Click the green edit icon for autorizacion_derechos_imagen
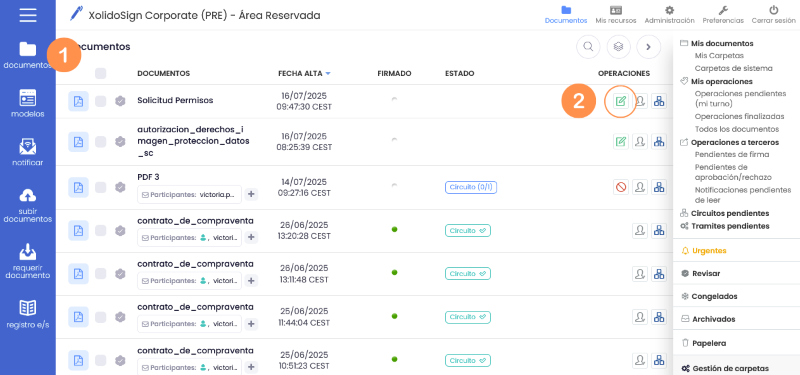 [620, 141]
